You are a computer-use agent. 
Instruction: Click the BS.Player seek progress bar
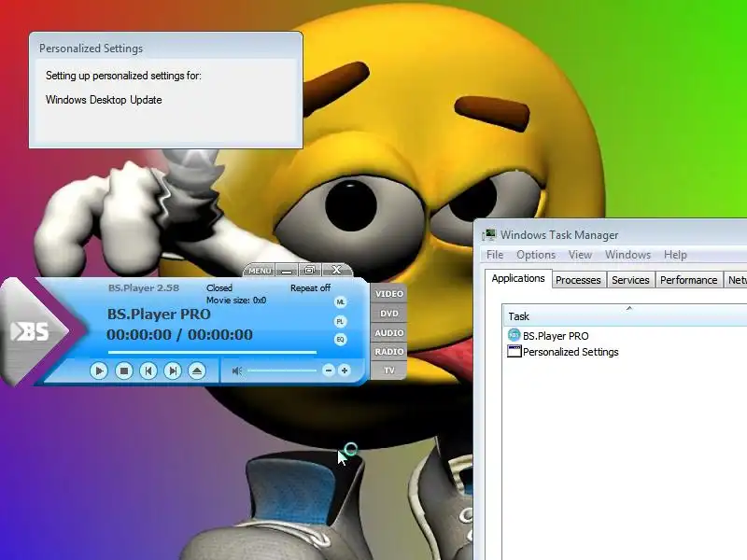(x=213, y=353)
